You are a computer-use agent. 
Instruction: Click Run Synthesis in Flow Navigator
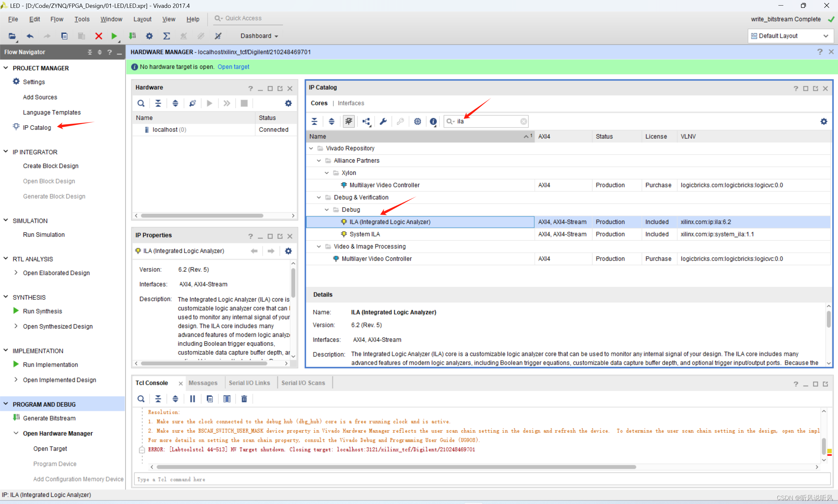coord(42,311)
